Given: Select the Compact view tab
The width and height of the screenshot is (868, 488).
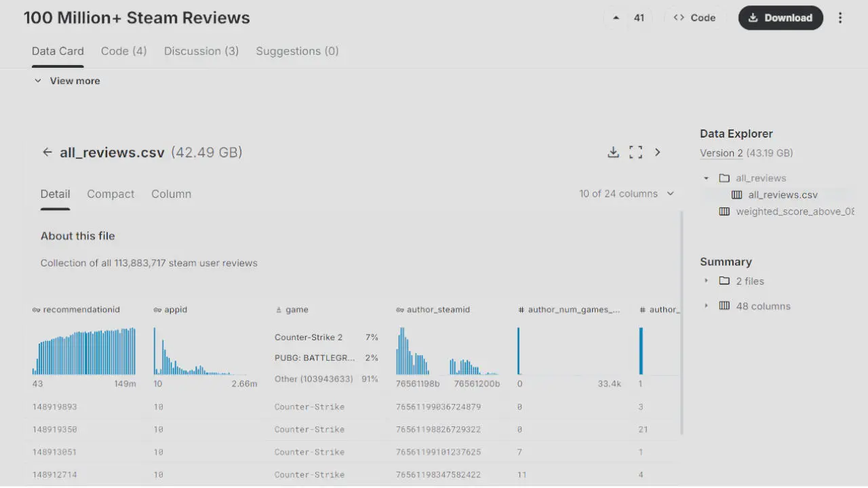Looking at the screenshot, I should click(x=111, y=194).
